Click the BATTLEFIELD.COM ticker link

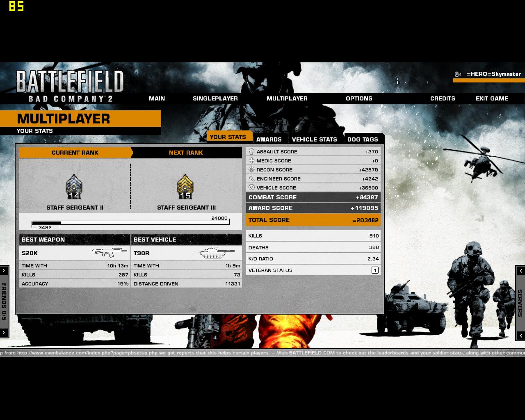[x=312, y=353]
